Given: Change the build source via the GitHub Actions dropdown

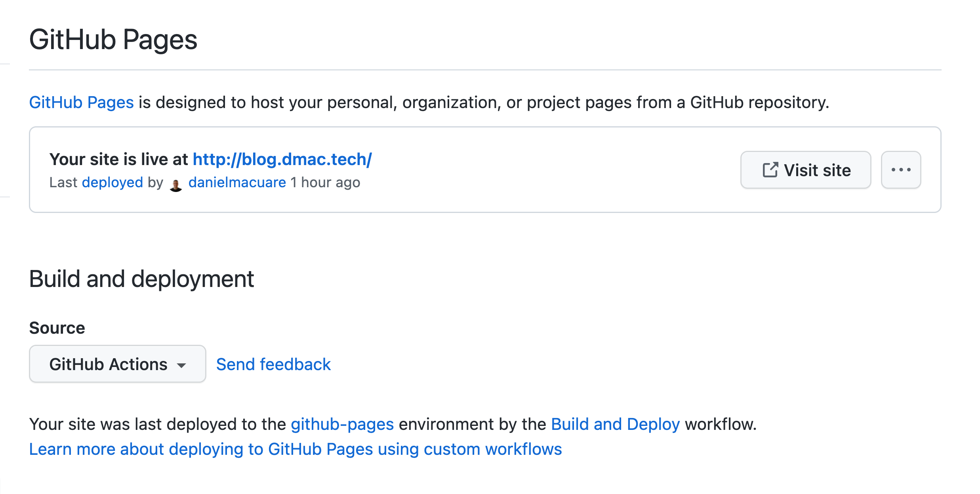Looking at the screenshot, I should [116, 364].
